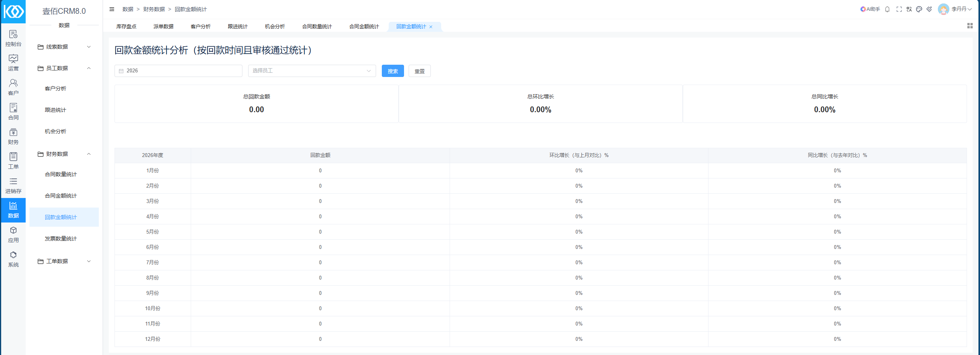Click the 2026年度 column header
This screenshot has width=980, height=355.
152,155
